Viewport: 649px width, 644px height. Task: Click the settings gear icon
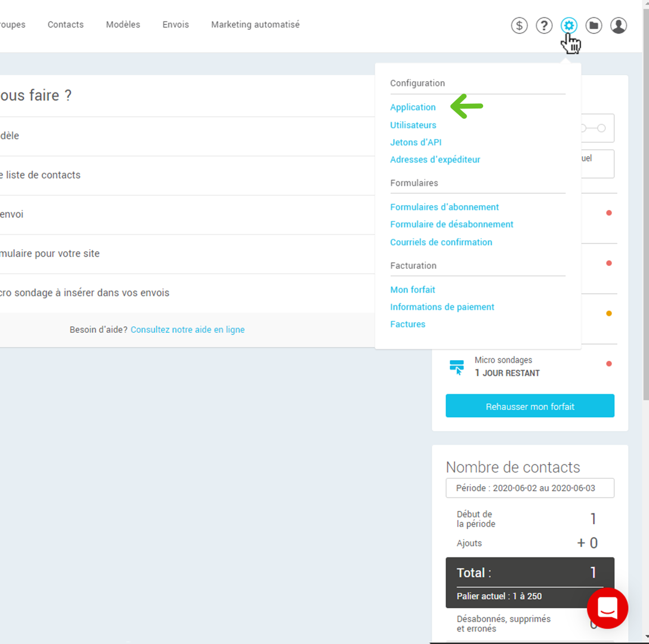click(x=569, y=25)
